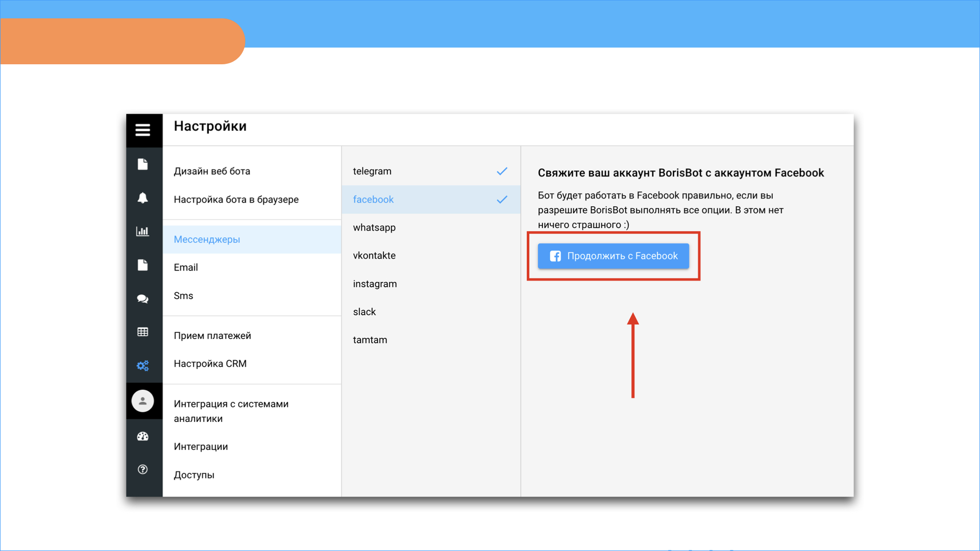Screen dimensions: 980x551
Task: Open the table grid icon
Action: tap(143, 332)
